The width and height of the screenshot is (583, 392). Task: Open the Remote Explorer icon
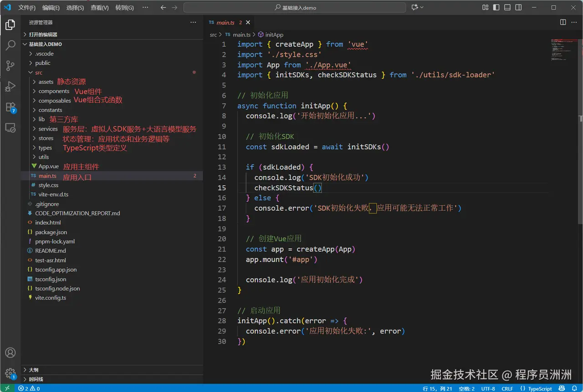coord(10,128)
